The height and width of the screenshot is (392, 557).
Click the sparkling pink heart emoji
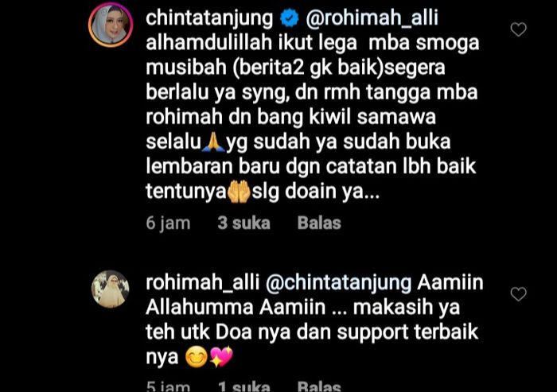pyautogui.click(x=221, y=356)
